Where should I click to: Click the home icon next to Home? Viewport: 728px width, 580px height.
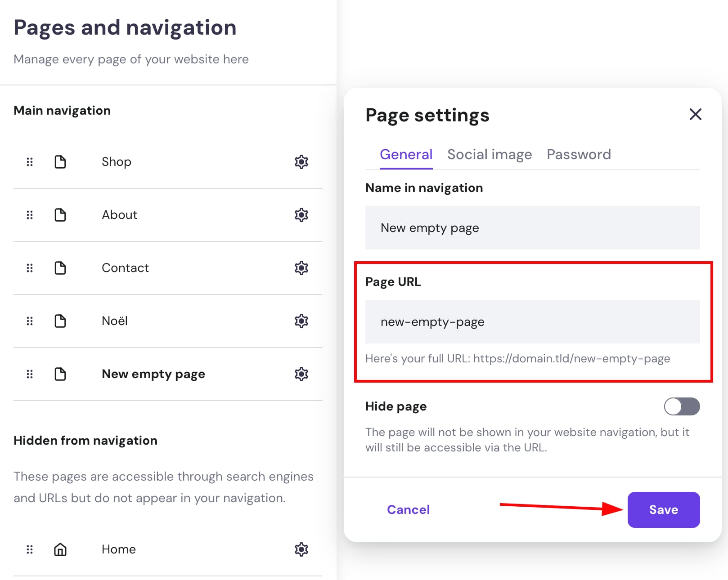[x=60, y=549]
